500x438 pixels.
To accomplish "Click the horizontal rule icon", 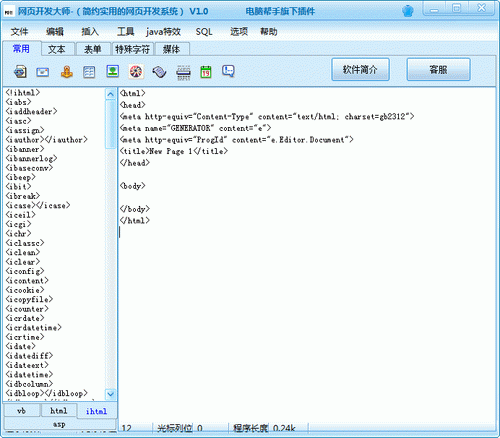I will tap(183, 72).
